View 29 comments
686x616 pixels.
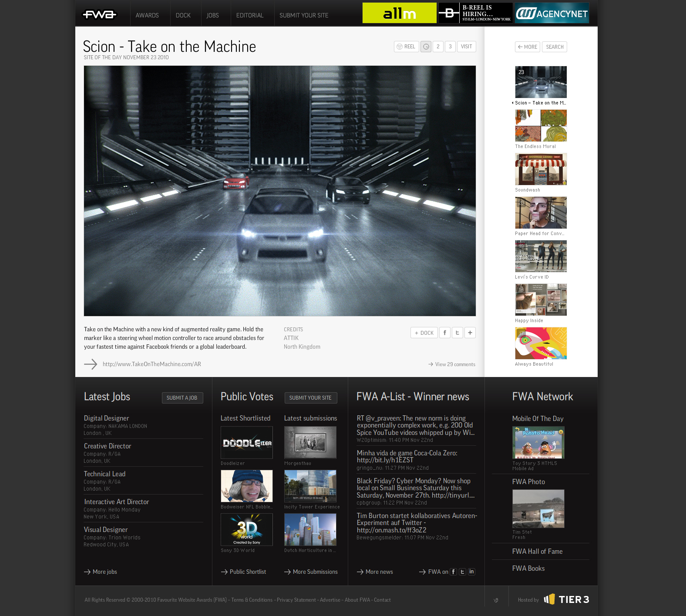pos(452,364)
